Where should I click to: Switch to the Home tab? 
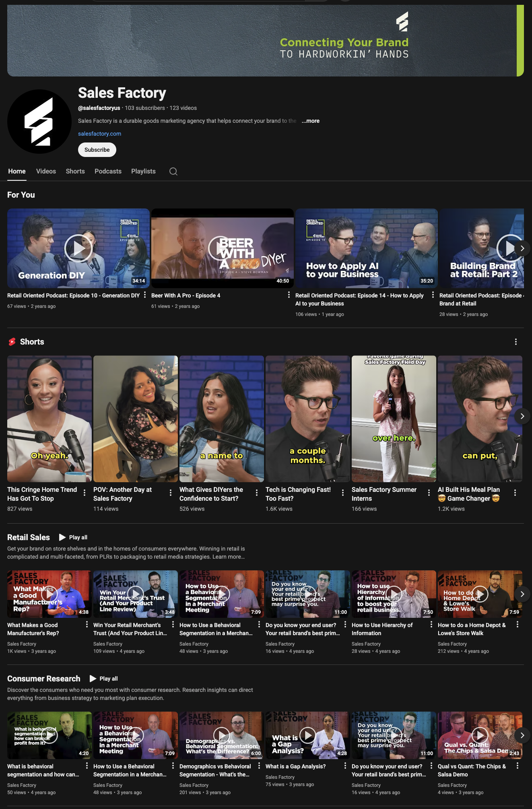[17, 171]
